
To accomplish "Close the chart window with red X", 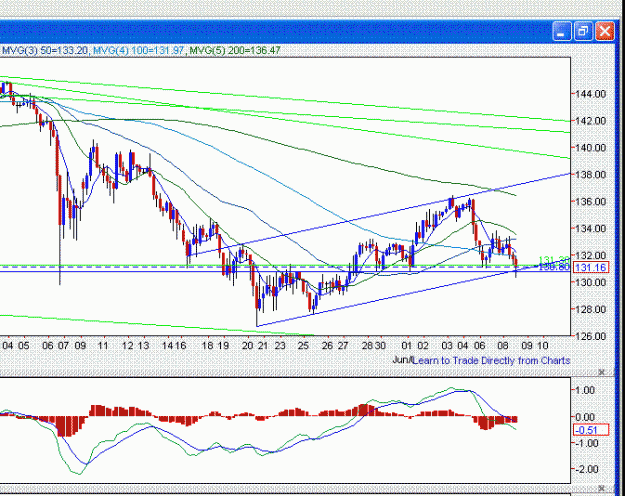I will point(605,31).
